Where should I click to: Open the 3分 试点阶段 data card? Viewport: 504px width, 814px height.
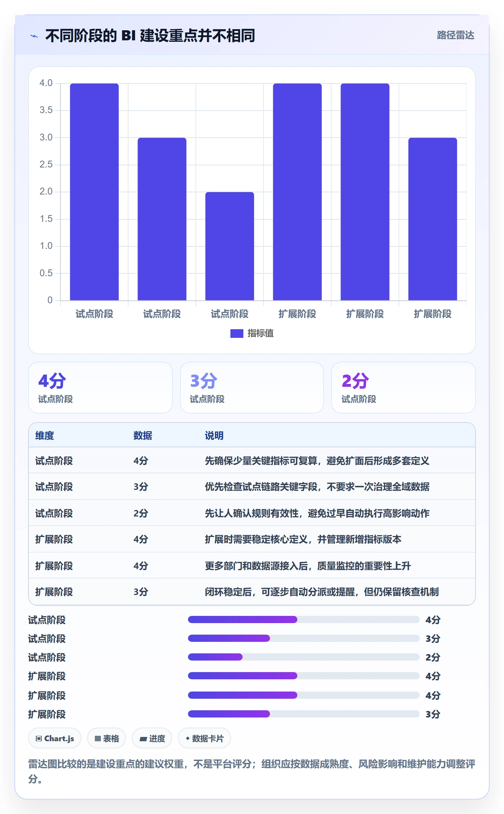(x=252, y=388)
